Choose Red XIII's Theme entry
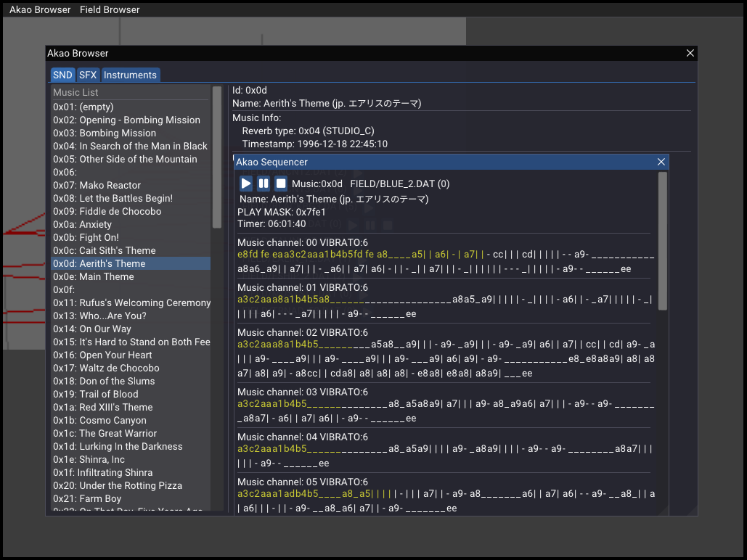The image size is (747, 560). click(x=102, y=407)
